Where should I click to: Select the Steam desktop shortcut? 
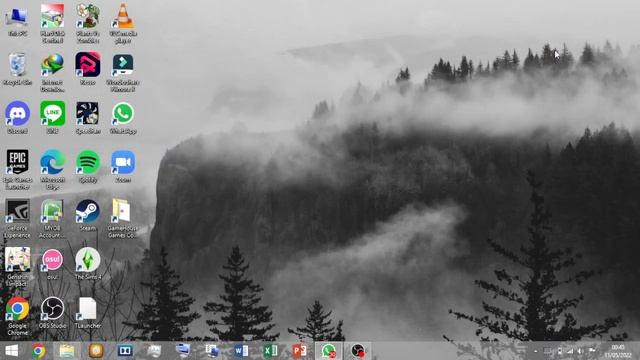[88, 215]
